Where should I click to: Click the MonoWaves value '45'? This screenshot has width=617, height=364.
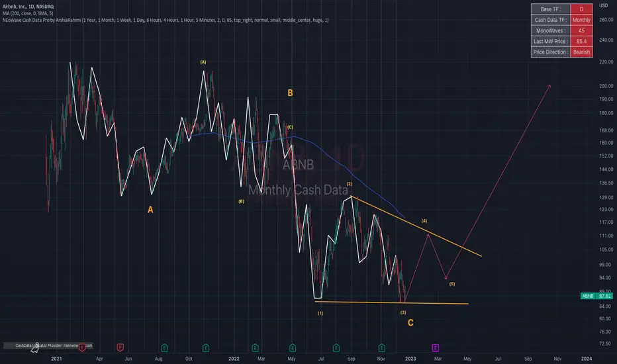(581, 30)
